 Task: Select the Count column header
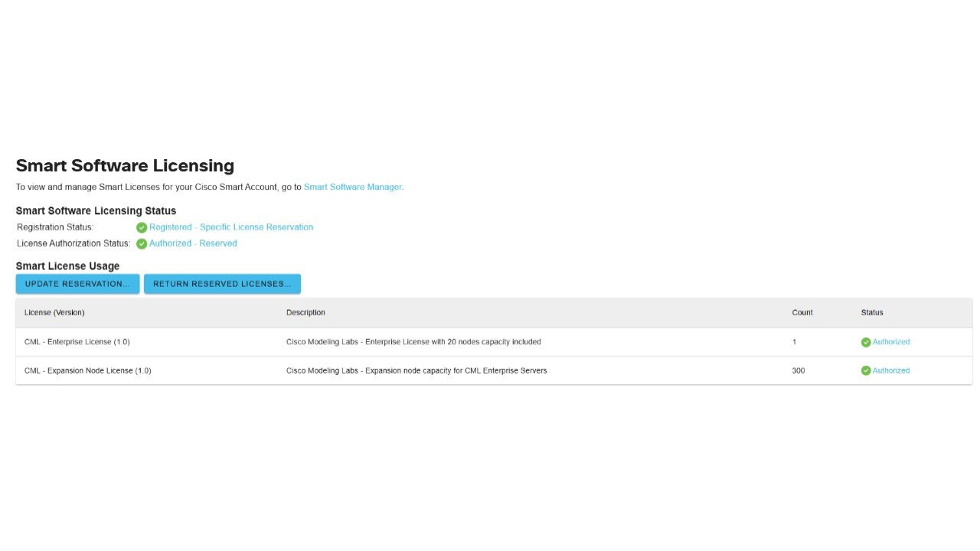802,312
